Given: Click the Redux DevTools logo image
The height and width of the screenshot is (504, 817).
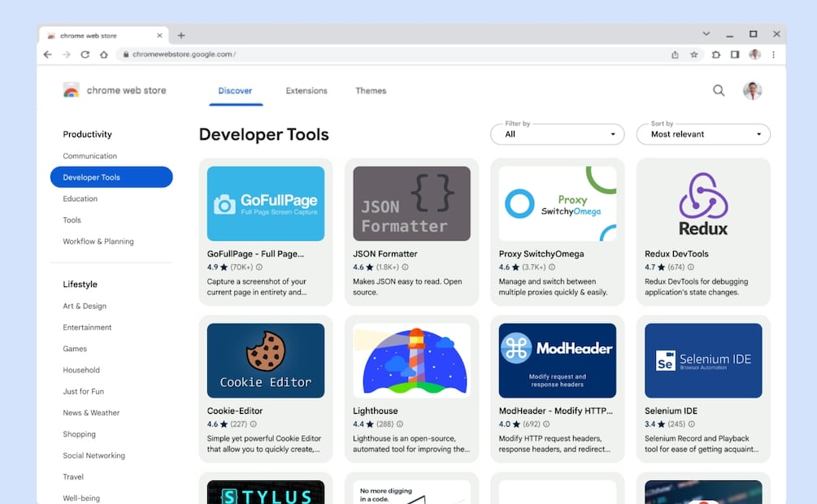Looking at the screenshot, I should click(x=703, y=204).
